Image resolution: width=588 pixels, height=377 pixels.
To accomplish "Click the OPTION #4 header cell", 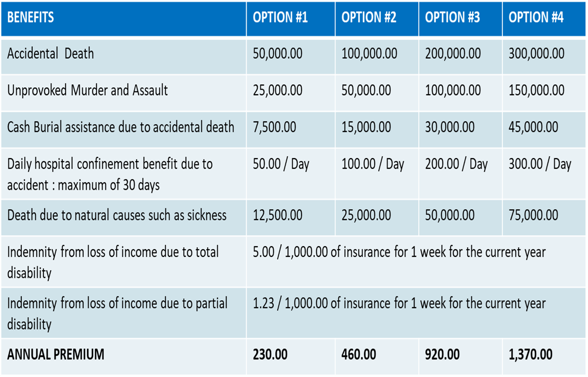I will pos(536,18).
